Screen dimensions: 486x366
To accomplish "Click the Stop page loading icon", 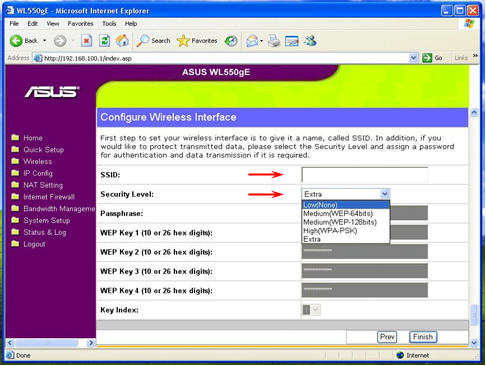I will coord(86,41).
